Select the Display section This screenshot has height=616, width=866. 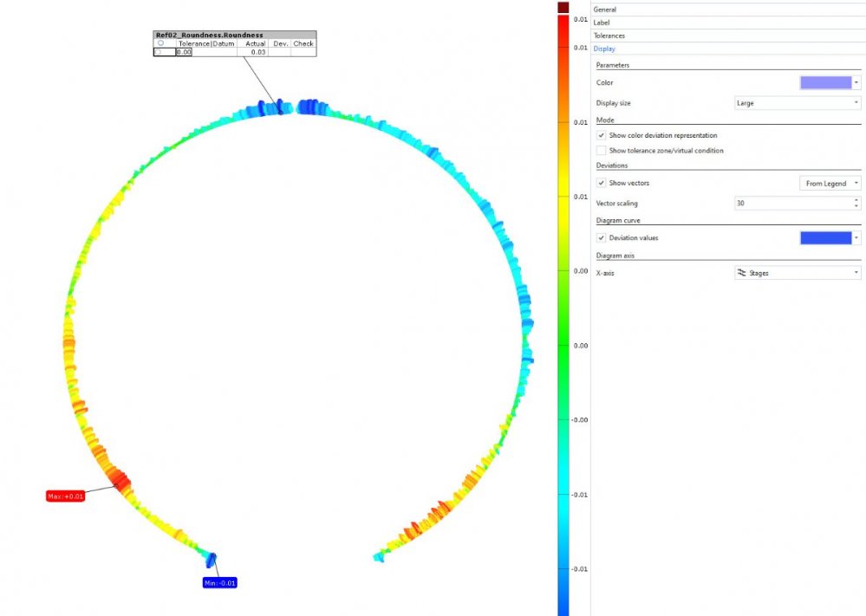click(604, 49)
